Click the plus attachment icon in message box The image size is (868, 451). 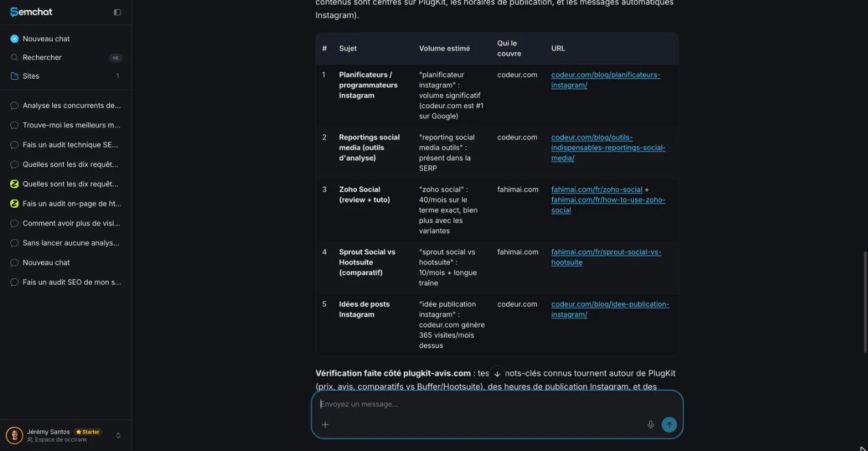325,425
